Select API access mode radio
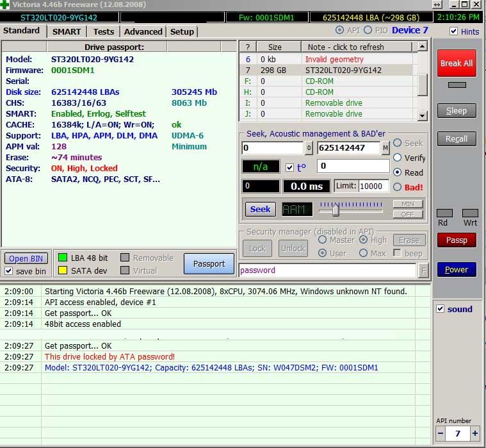Viewport: 486px width, 448px height. [340, 30]
